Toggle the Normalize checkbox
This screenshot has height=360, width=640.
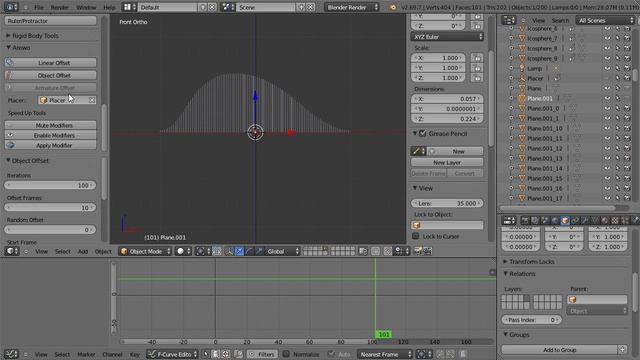[x=286, y=354]
